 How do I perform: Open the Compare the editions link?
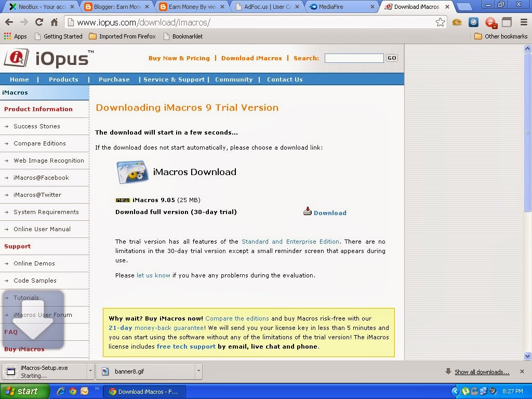point(237,318)
